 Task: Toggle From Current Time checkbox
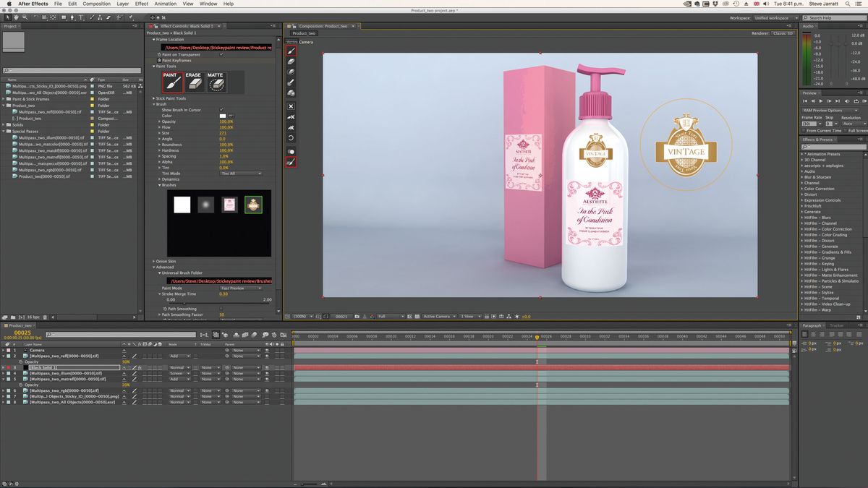coord(804,131)
